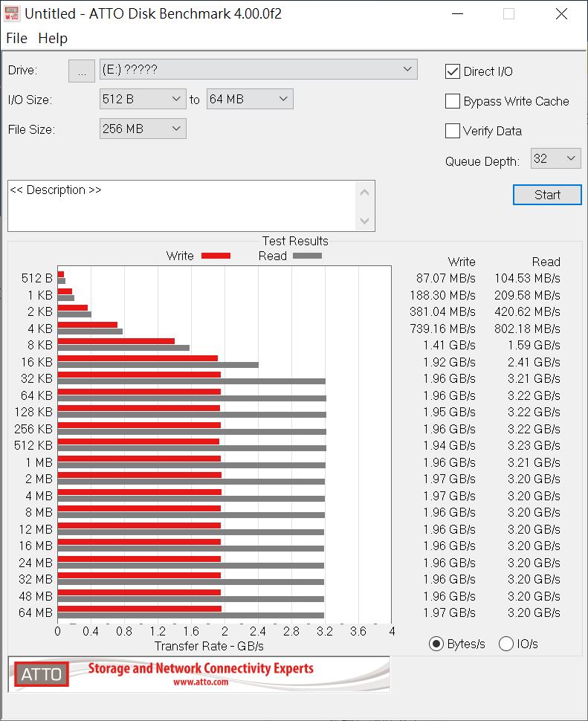Click the gray read bar for 16 KB
The image size is (588, 721).
click(x=158, y=365)
